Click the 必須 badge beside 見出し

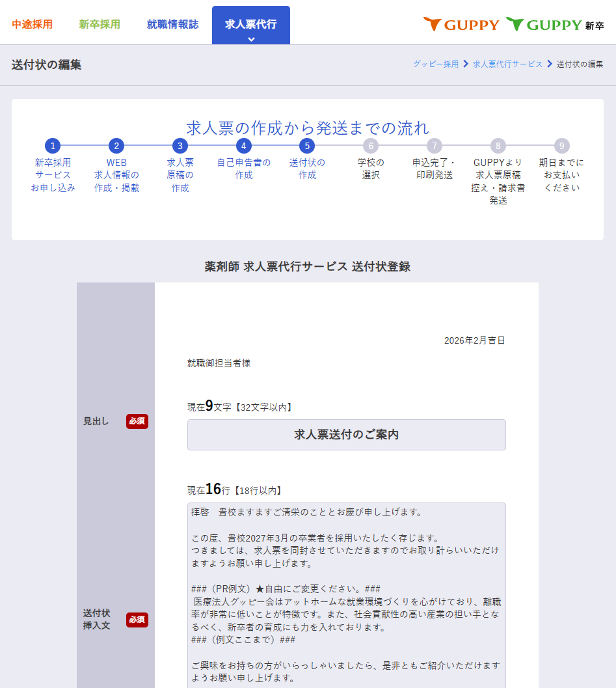[x=137, y=421]
